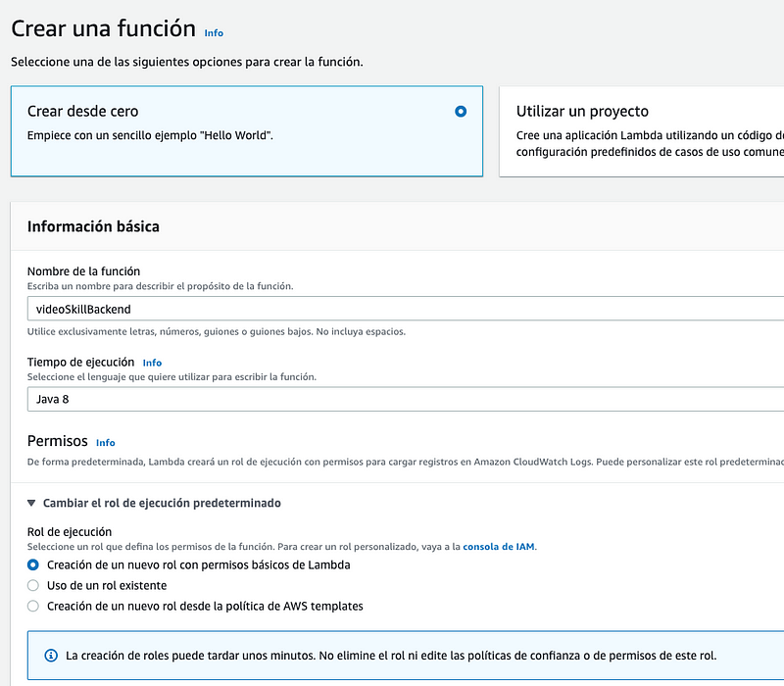Open Info link next to Permisos heading
The height and width of the screenshot is (686, 784).
tap(105, 443)
